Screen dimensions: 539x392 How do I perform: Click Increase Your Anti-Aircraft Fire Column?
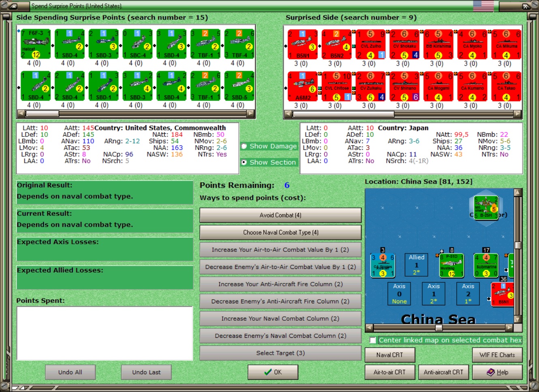click(280, 284)
